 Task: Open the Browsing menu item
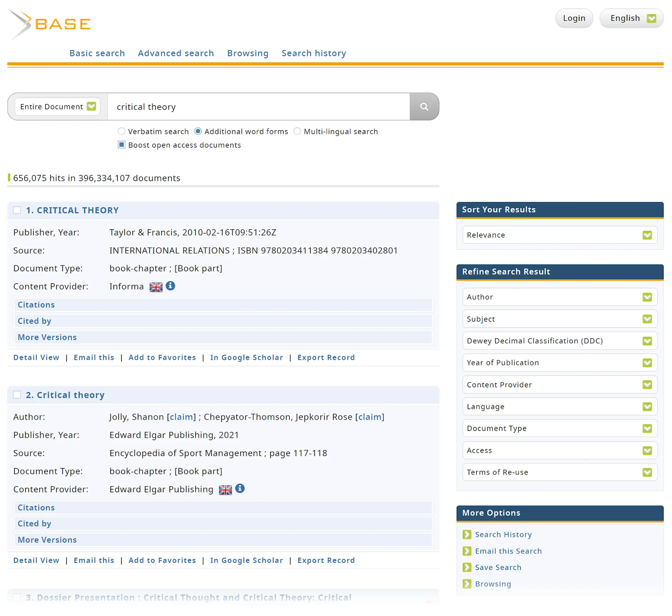coord(248,53)
